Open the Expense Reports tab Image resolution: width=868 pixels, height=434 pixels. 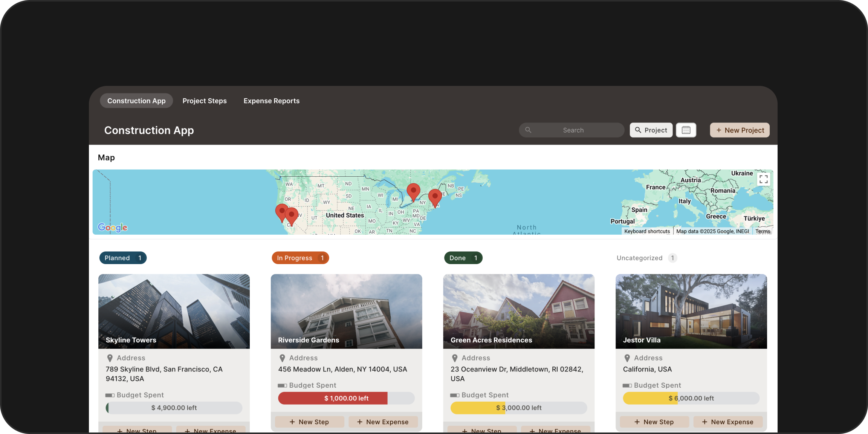click(x=271, y=101)
